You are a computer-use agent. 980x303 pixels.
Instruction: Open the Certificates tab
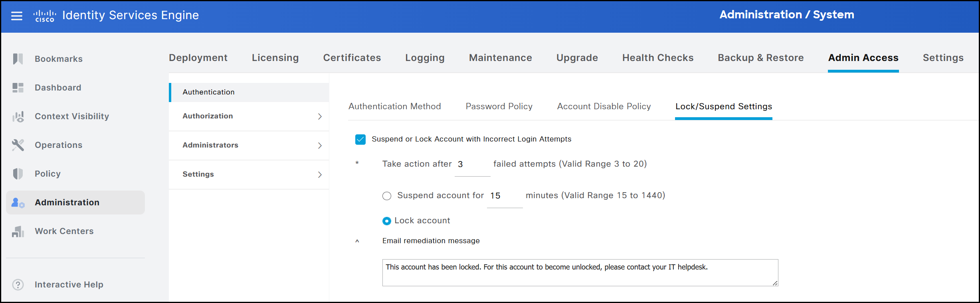click(352, 58)
